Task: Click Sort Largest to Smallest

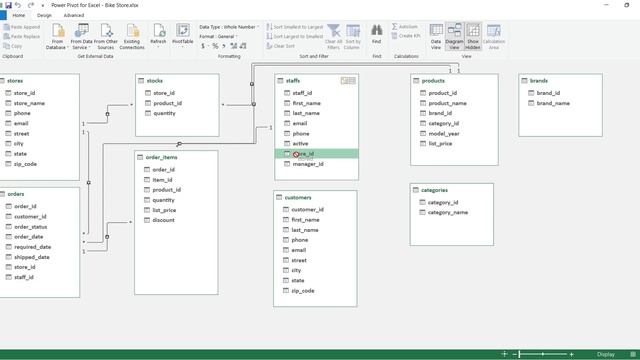Action: click(x=295, y=37)
